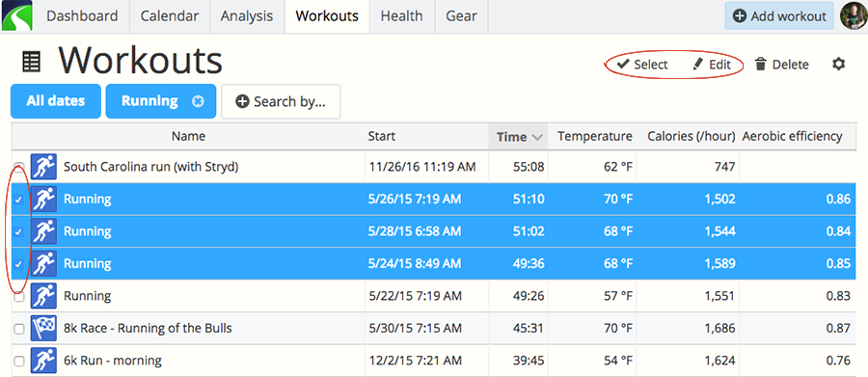Click the Add workout button
The image size is (868, 377).
(x=779, y=16)
